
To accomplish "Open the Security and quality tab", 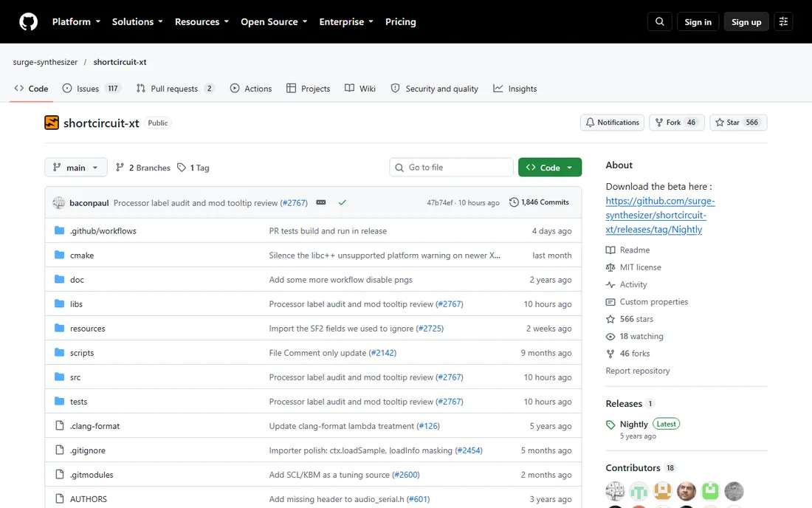I will tap(435, 89).
